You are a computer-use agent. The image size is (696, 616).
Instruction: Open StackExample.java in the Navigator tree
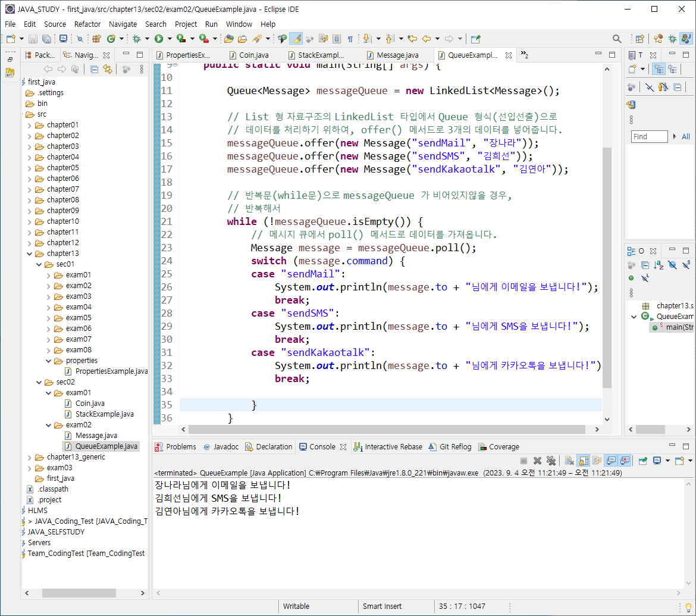tap(104, 414)
